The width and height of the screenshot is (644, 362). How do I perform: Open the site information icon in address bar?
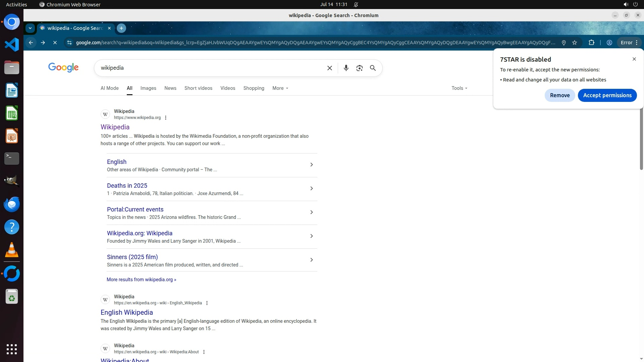(69, 43)
